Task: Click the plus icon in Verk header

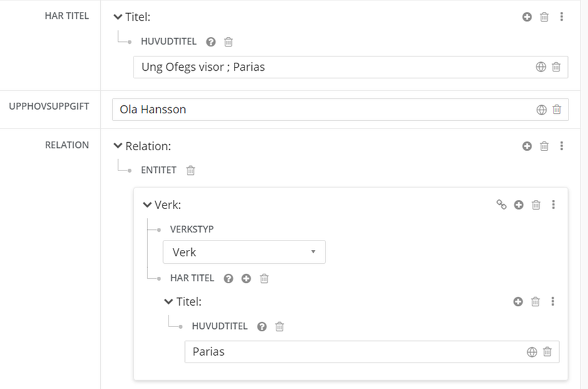Action: tap(518, 204)
